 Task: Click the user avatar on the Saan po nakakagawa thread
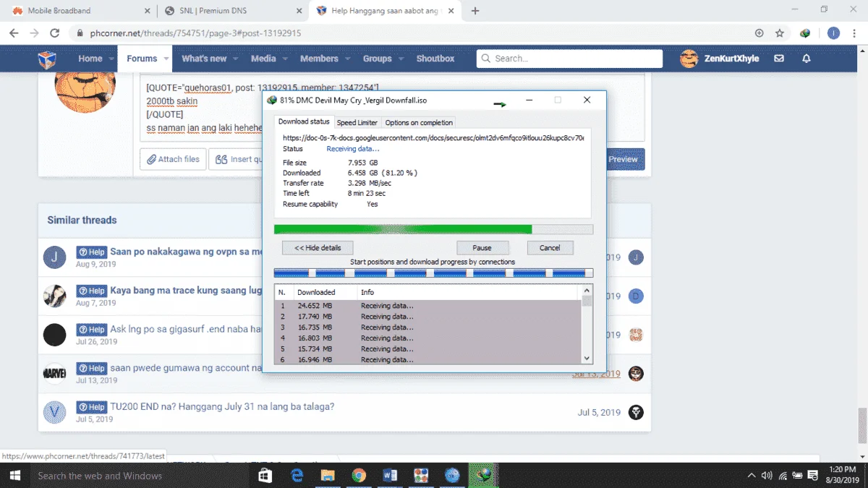(x=54, y=257)
